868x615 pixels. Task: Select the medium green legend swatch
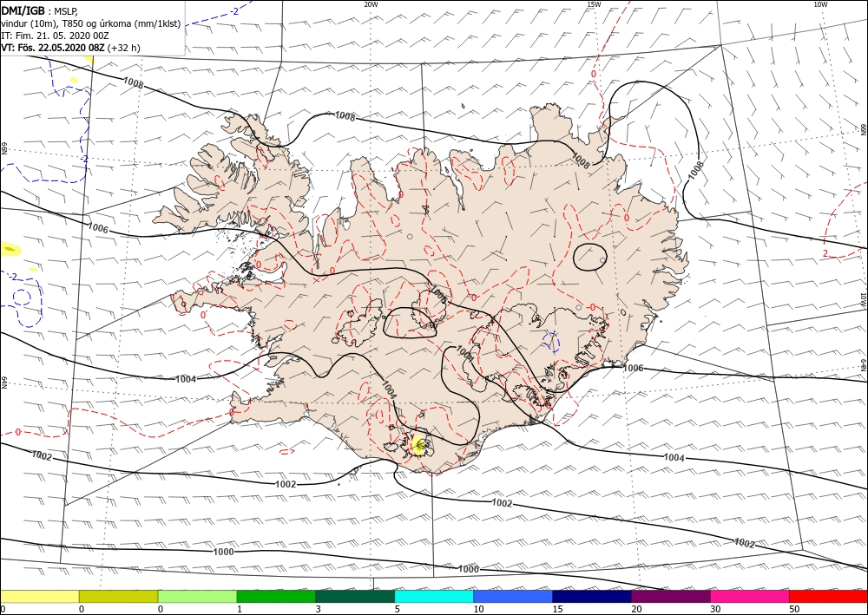276,596
